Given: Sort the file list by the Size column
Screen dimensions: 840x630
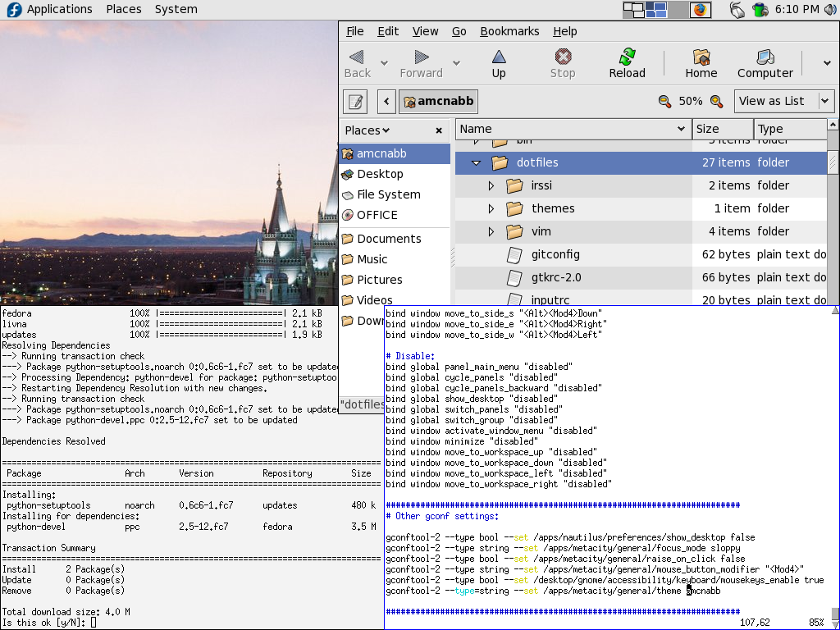Looking at the screenshot, I should (x=722, y=129).
